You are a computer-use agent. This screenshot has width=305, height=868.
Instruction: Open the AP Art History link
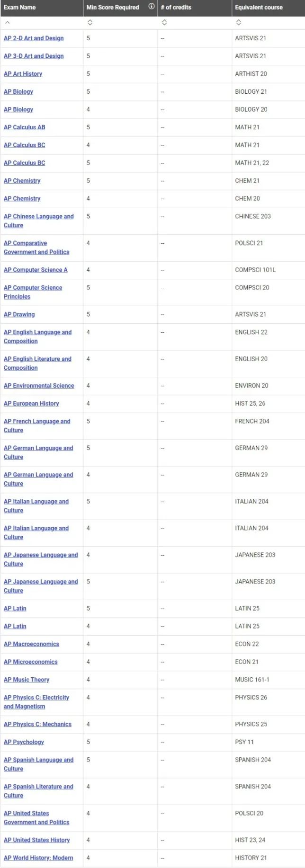[x=23, y=74]
